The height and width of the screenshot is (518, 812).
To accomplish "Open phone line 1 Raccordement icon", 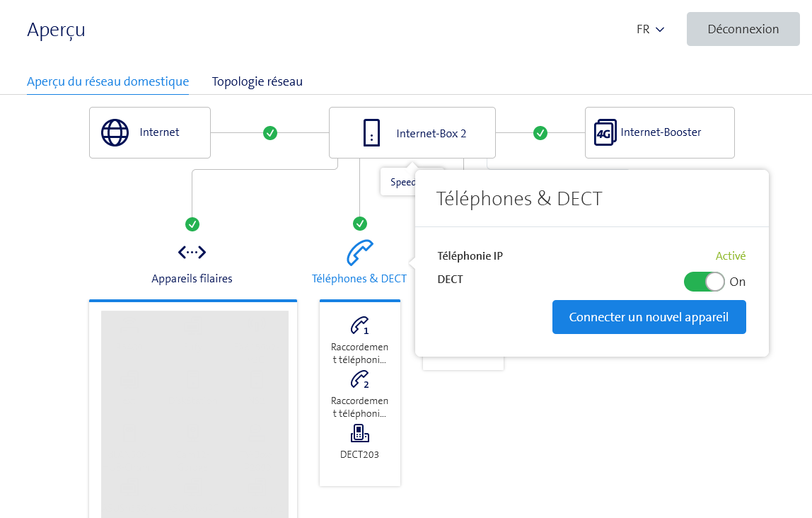I will click(x=359, y=326).
